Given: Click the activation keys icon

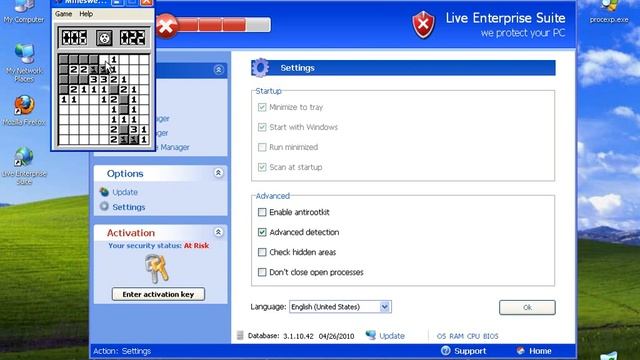Looking at the screenshot, I should pyautogui.click(x=157, y=269).
